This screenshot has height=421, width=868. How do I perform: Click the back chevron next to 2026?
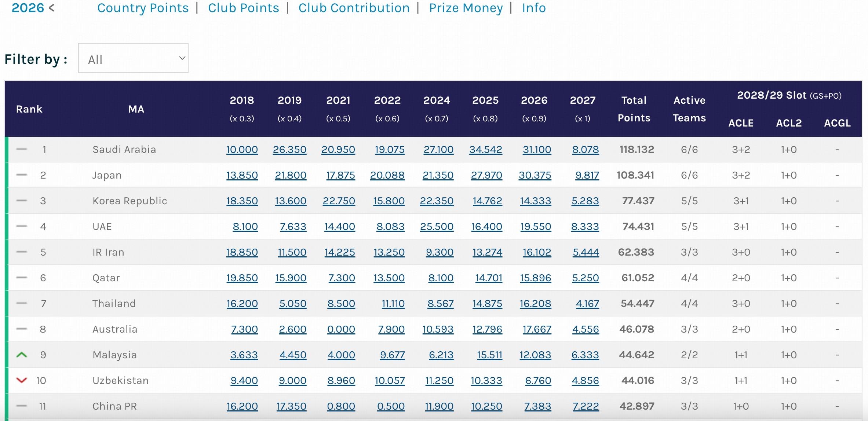[x=52, y=8]
